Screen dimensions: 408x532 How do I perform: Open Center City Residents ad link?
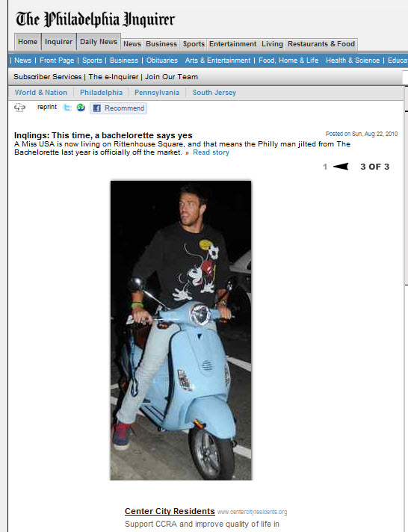coord(170,511)
